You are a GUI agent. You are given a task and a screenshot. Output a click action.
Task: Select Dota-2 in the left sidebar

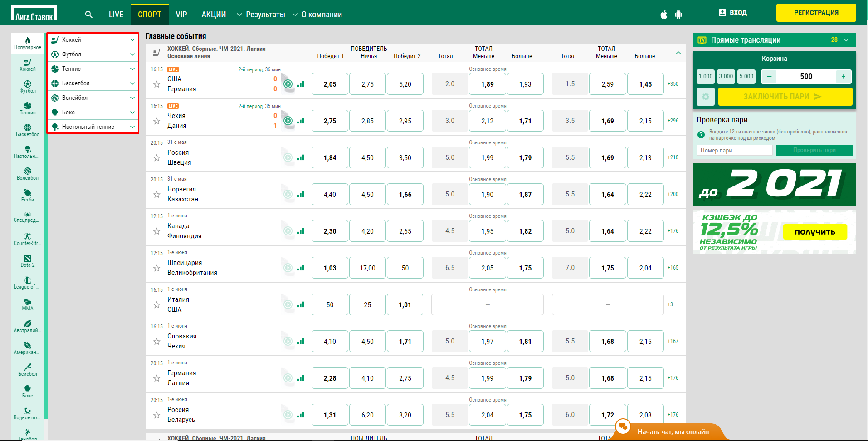click(28, 261)
